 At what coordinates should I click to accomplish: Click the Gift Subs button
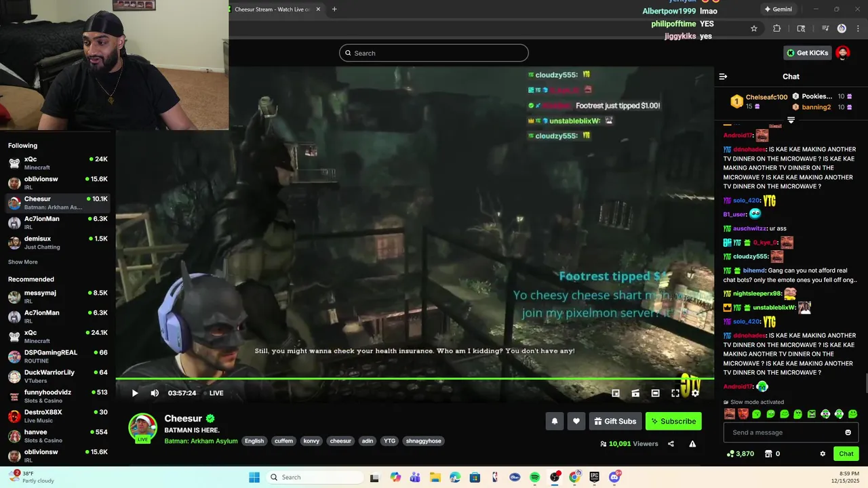pyautogui.click(x=615, y=421)
